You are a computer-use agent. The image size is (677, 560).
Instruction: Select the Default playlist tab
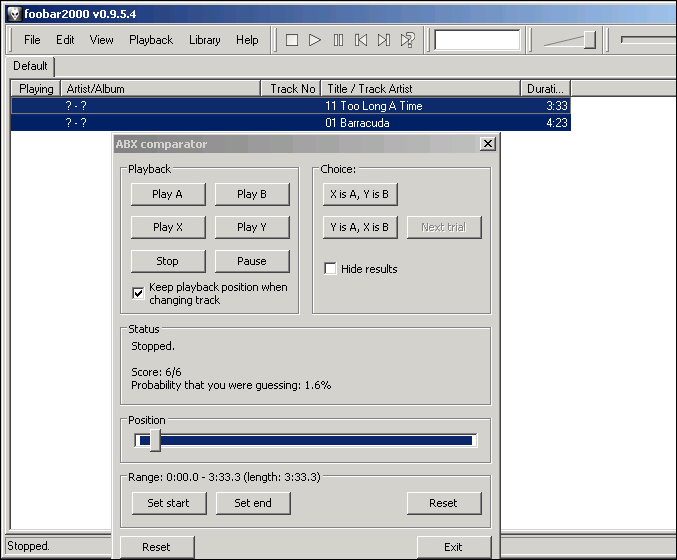30,66
